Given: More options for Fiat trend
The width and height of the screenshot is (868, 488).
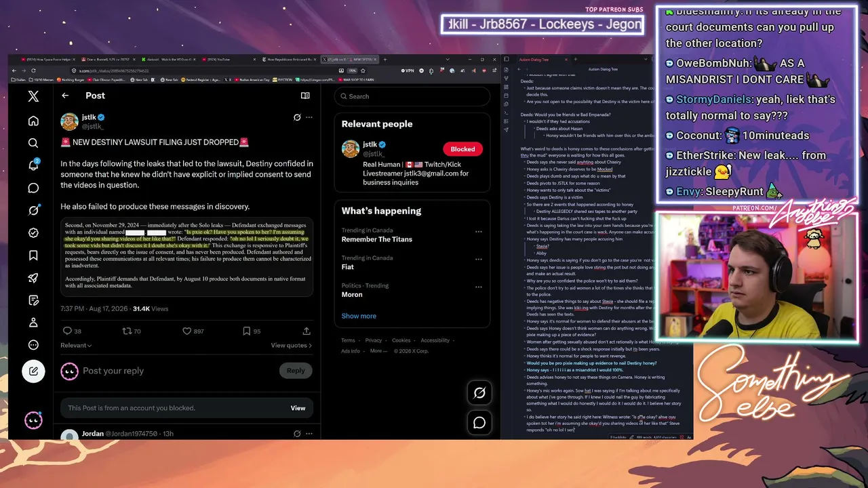Looking at the screenshot, I should 479,259.
